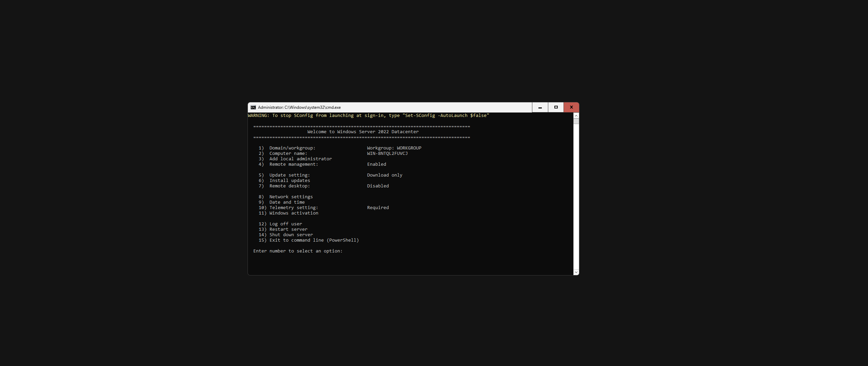
Task: Click the 'Remote desktop' Disabled status
Action: point(378,186)
